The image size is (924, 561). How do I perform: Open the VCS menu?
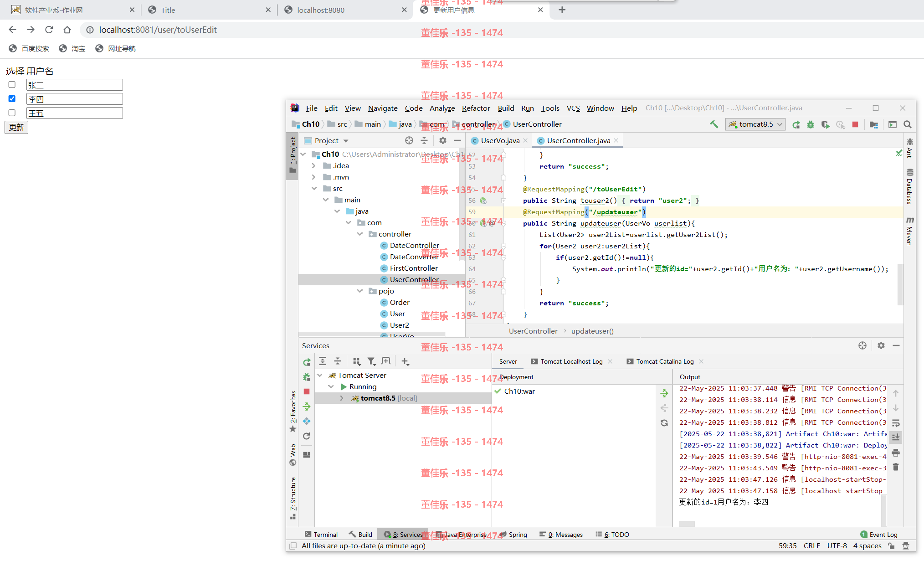573,108
